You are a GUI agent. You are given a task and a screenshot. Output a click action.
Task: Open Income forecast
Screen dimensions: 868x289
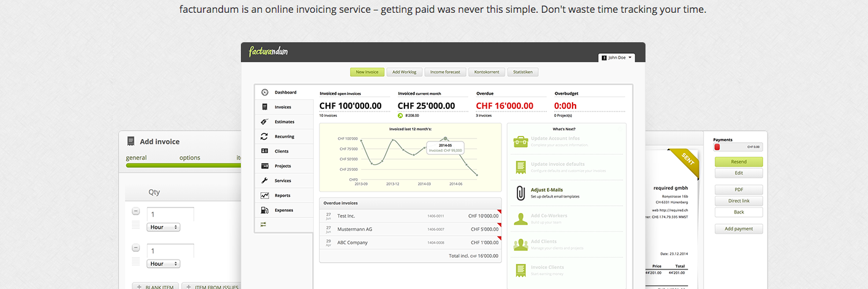pos(445,72)
